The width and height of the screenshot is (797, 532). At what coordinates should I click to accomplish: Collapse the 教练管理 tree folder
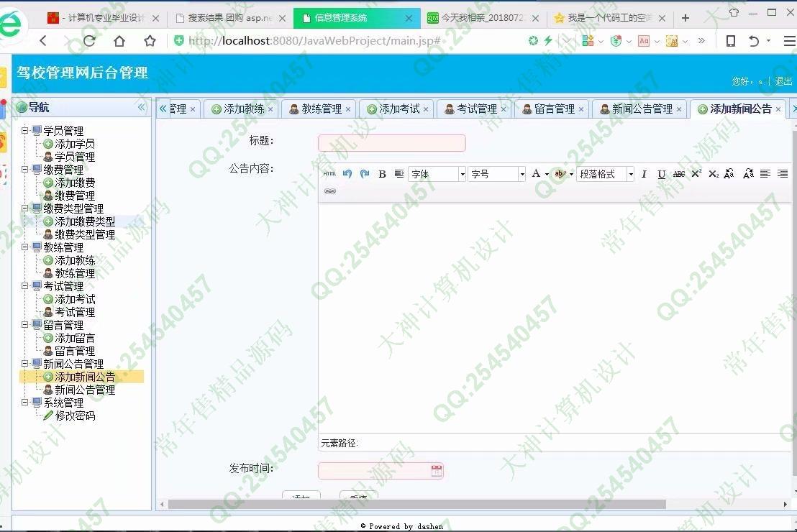25,247
